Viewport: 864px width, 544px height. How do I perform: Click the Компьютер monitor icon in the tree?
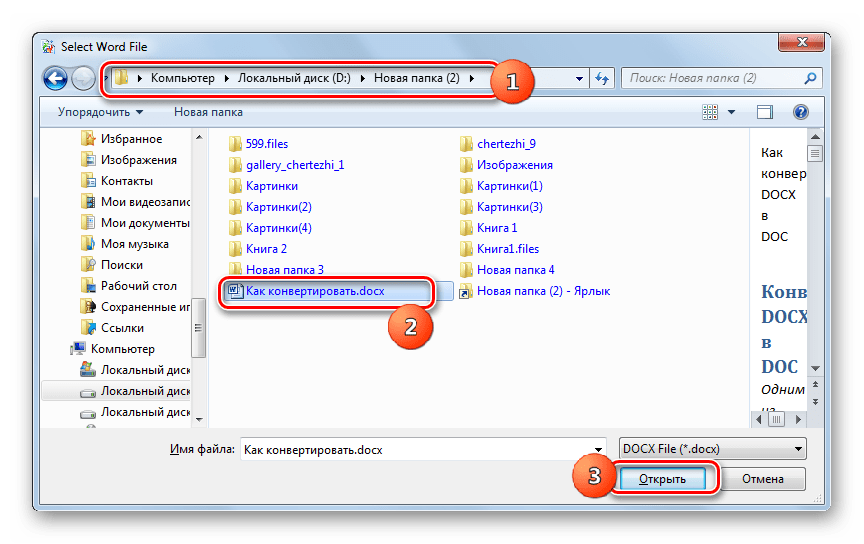click(79, 348)
